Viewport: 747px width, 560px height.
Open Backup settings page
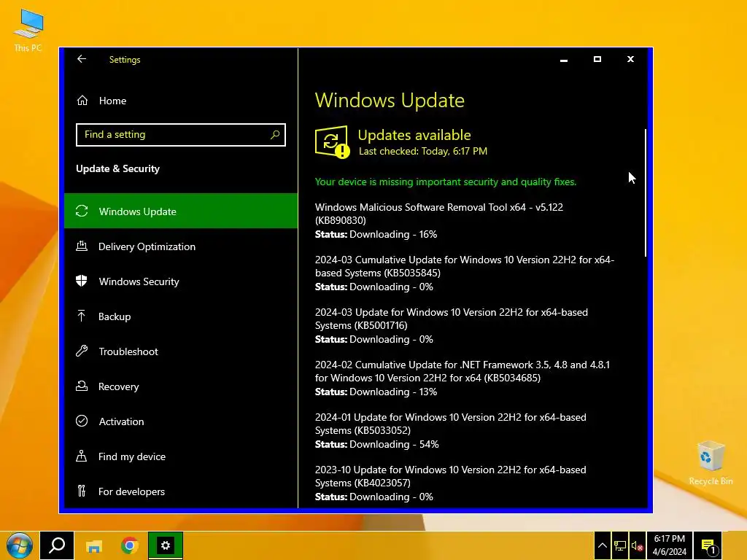pos(181,316)
